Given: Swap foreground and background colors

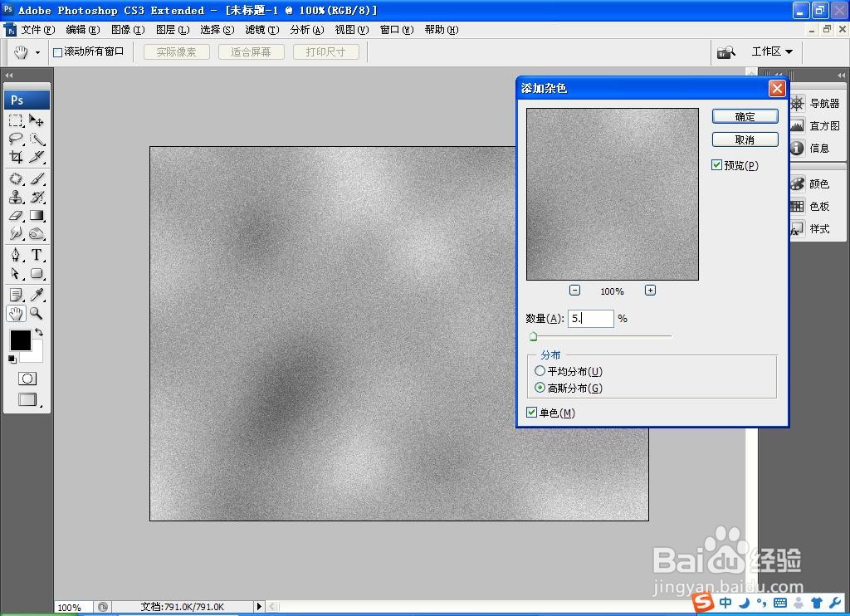Looking at the screenshot, I should [39, 332].
